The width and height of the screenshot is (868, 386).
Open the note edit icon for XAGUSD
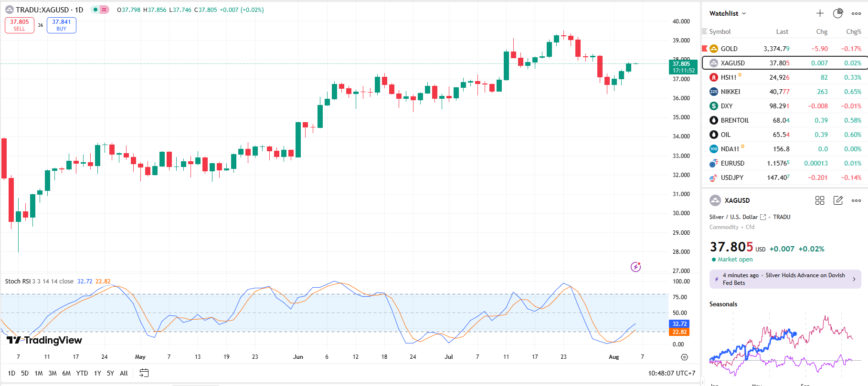pos(838,200)
